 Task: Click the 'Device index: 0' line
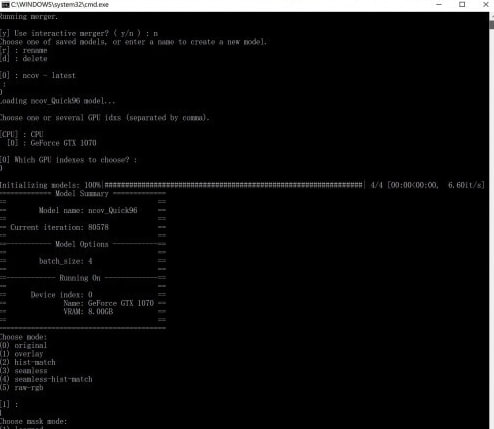62,295
